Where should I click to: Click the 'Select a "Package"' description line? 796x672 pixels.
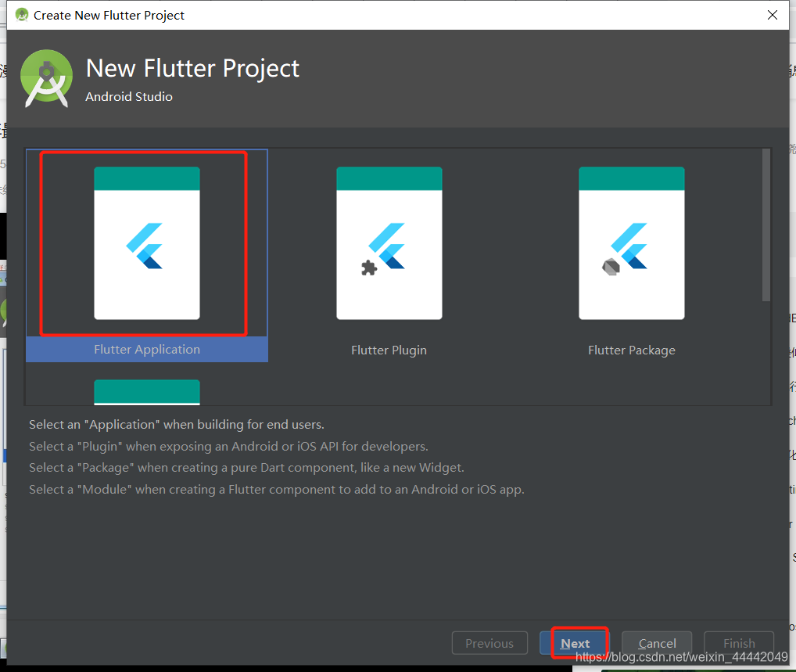tap(246, 467)
